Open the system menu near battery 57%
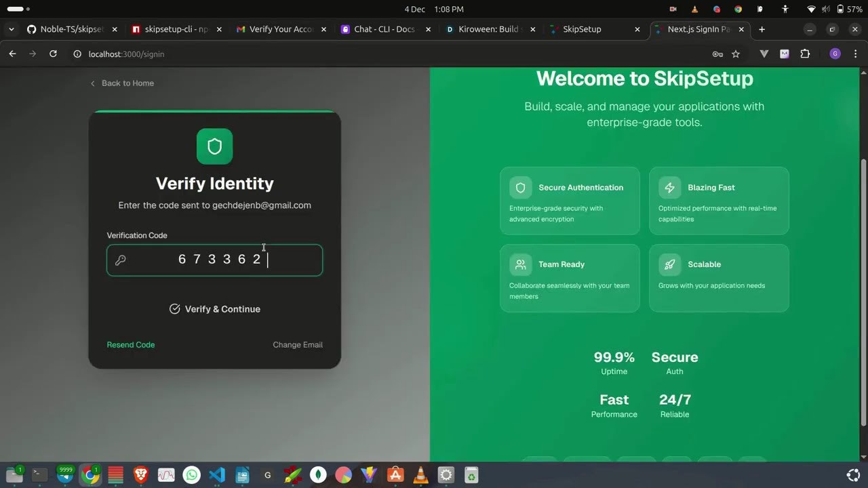The image size is (868, 488). (835, 9)
